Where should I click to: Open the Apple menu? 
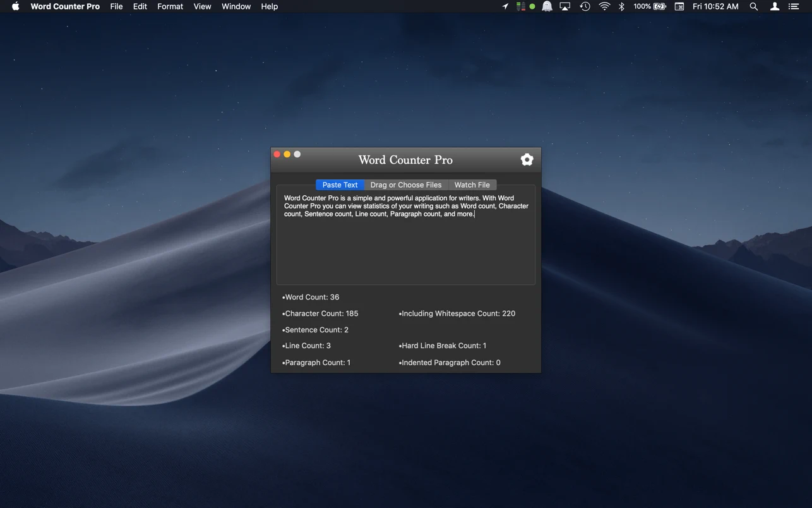pyautogui.click(x=15, y=6)
